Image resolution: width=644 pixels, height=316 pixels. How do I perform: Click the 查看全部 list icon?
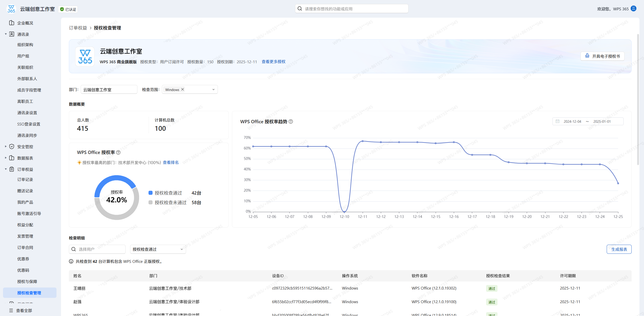[11, 310]
